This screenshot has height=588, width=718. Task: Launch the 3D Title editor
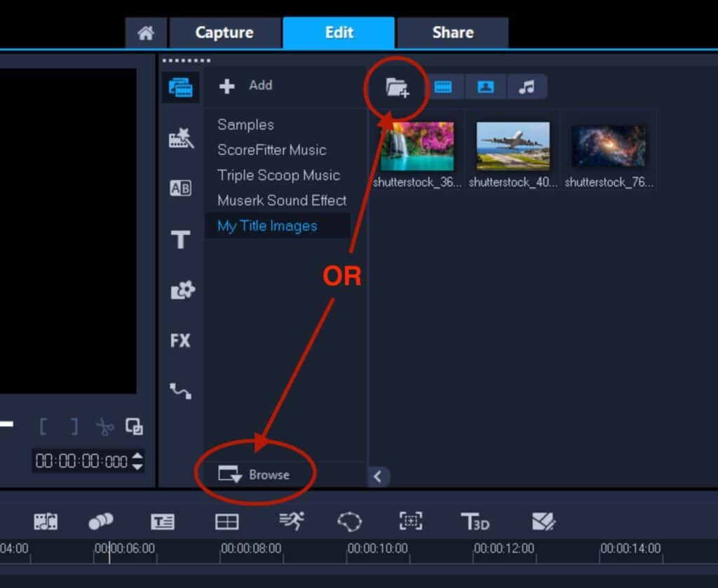(x=475, y=521)
